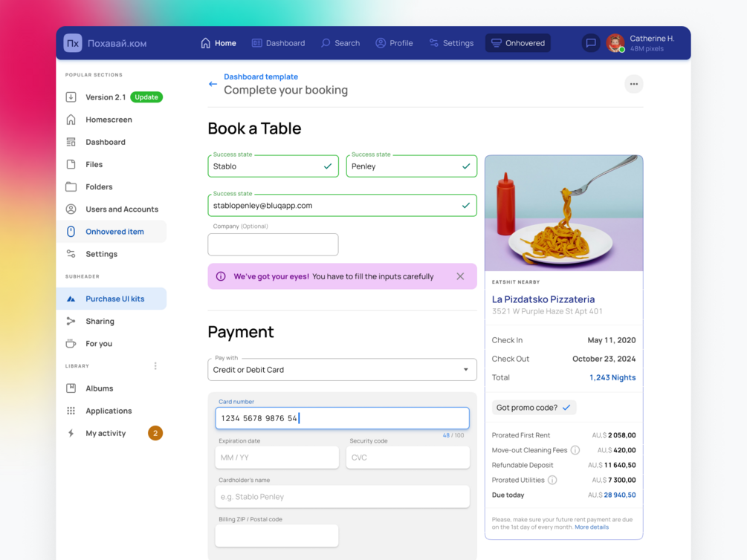Open the Home tab in top navigation
Screen dimensions: 747x560
point(219,43)
